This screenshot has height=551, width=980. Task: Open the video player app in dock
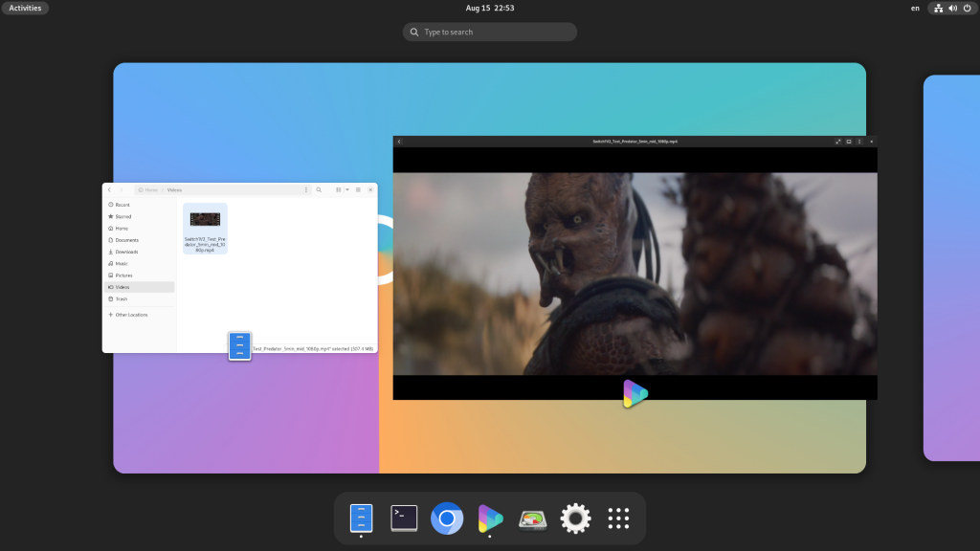tap(490, 518)
